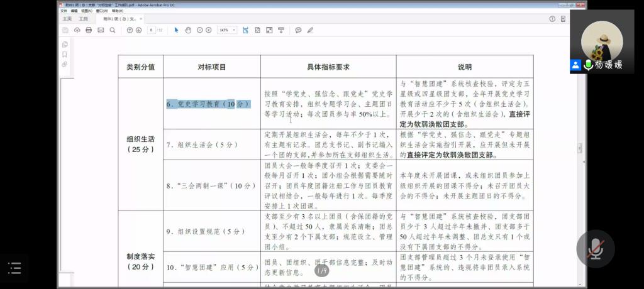644x289 pixels.
Task: Click the help question mark button
Action: click(x=552, y=19)
